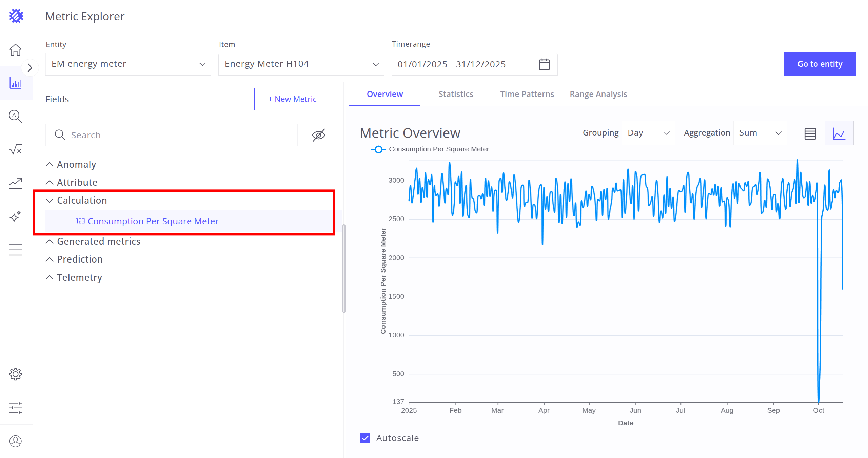
Task: Toggle hidden fields eye icon
Action: 318,135
